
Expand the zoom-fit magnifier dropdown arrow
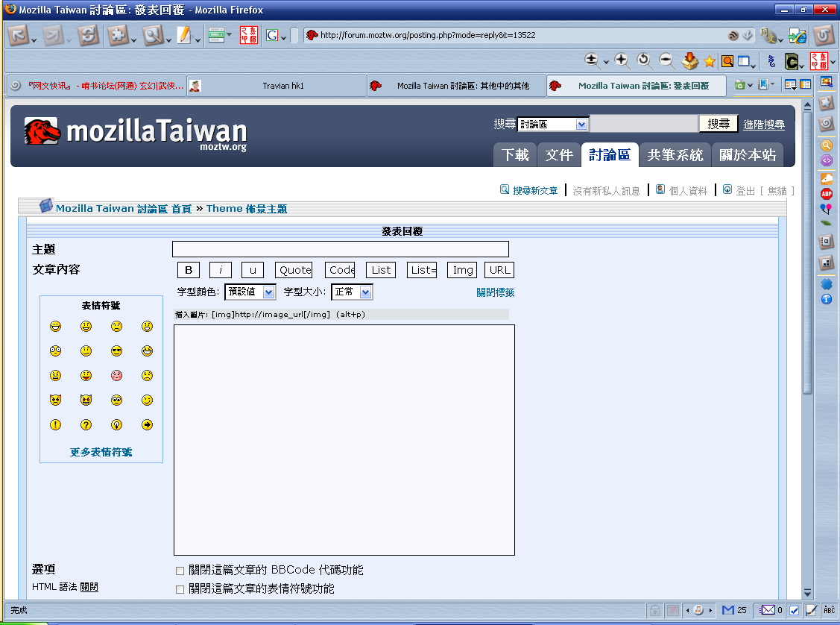tap(606, 63)
